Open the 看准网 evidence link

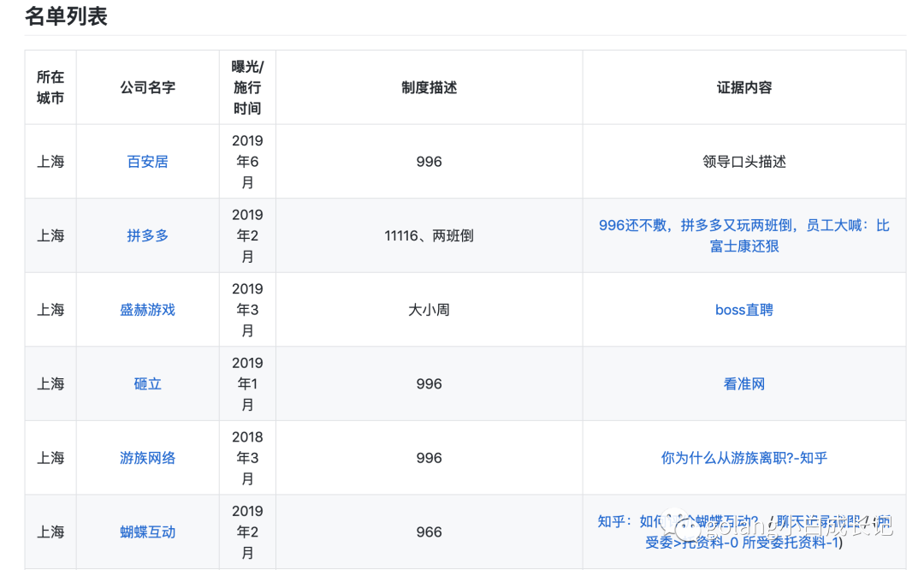[x=743, y=384]
